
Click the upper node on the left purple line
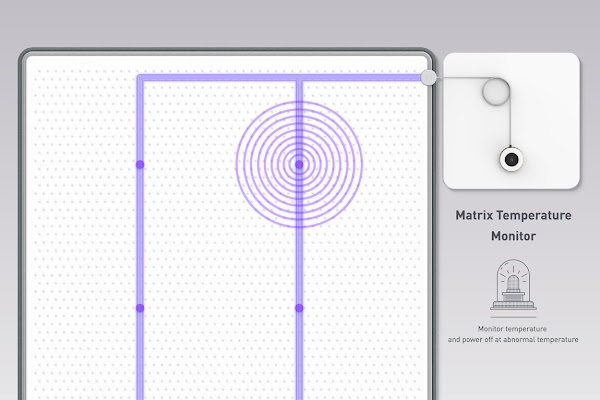click(140, 165)
